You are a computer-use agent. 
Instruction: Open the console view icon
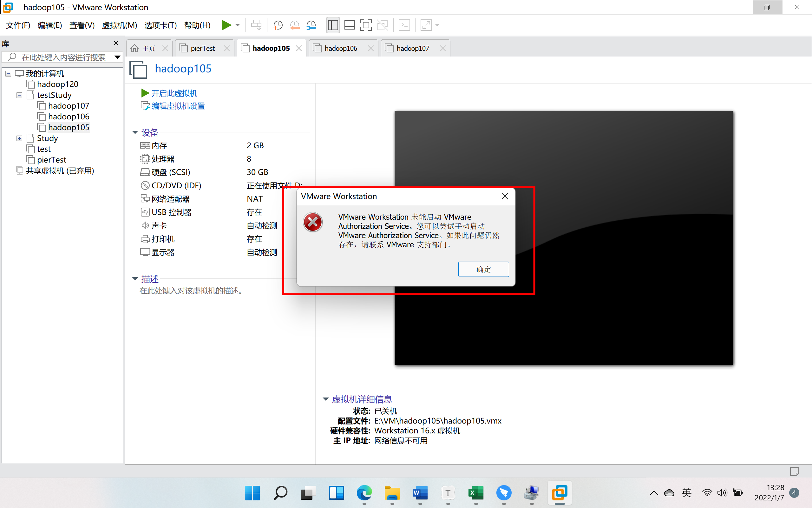(404, 25)
